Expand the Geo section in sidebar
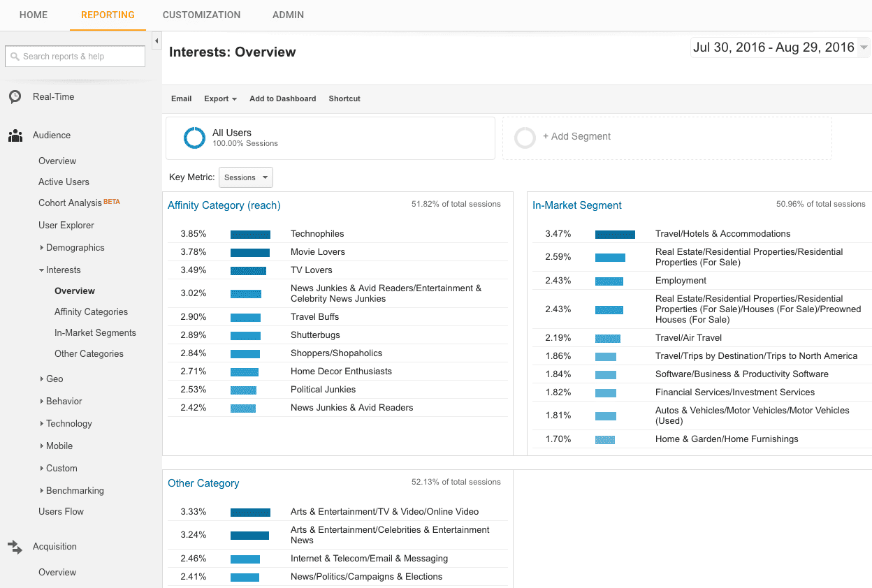The width and height of the screenshot is (872, 588). pyautogui.click(x=54, y=379)
